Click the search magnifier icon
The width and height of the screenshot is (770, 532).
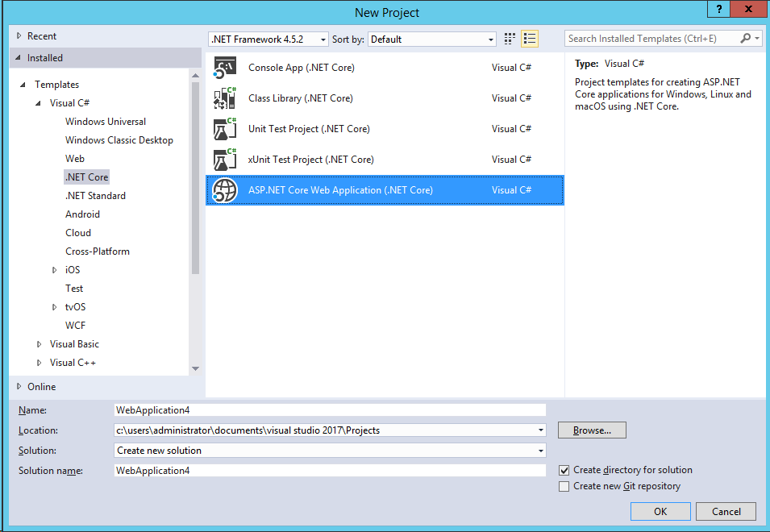(745, 38)
